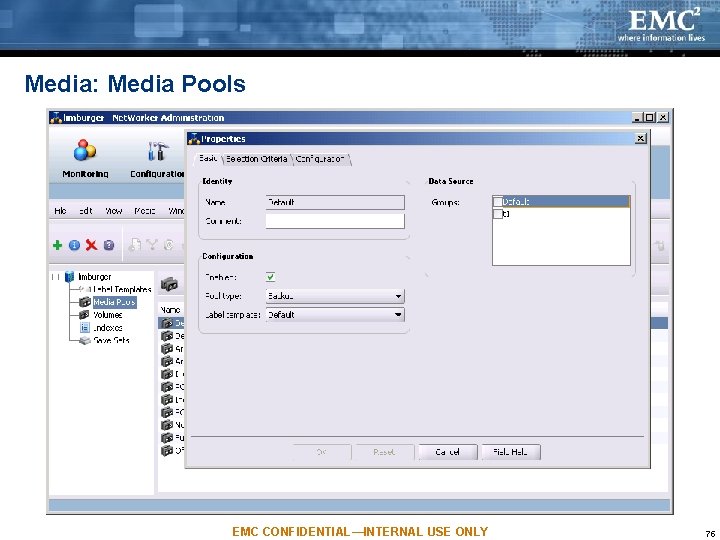Check the Default group checkbox
This screenshot has height=540, width=720.
coord(498,202)
